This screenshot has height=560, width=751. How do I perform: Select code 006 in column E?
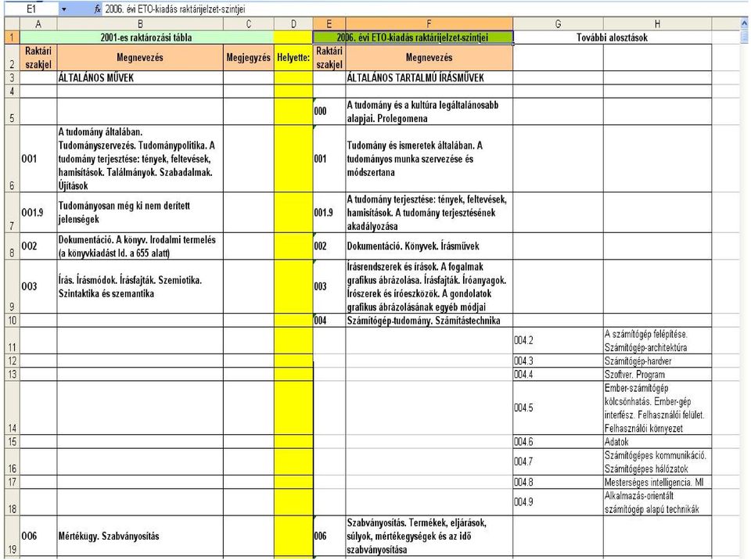(329, 537)
